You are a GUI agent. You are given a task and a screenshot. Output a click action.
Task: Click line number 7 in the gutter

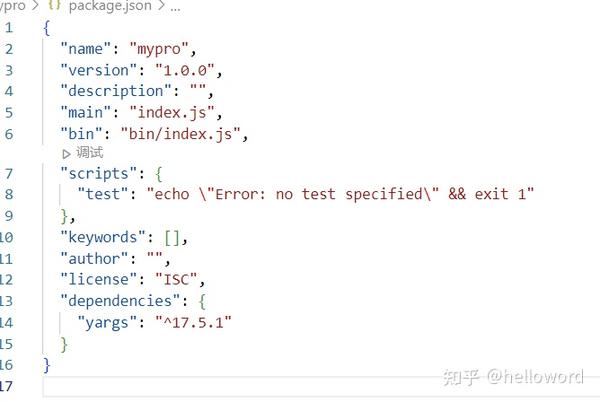[9, 173]
